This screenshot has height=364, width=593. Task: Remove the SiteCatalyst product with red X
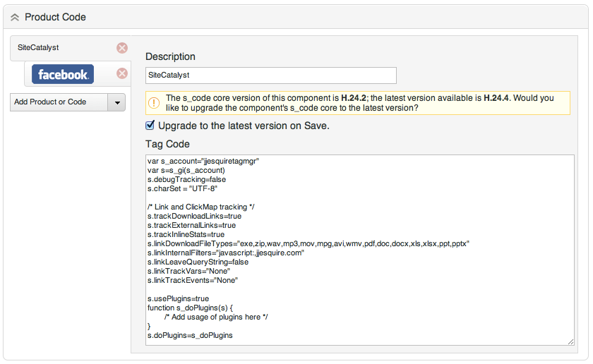pos(122,48)
